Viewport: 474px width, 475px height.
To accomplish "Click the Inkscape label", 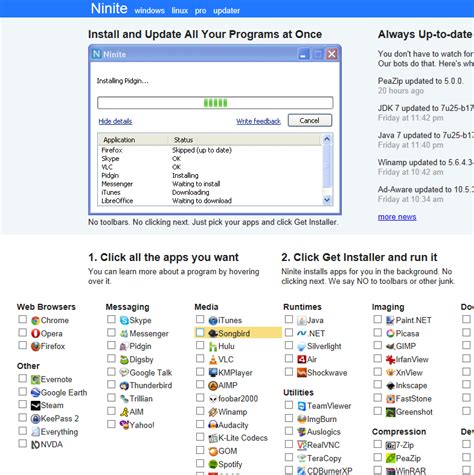I will pos(411,386).
